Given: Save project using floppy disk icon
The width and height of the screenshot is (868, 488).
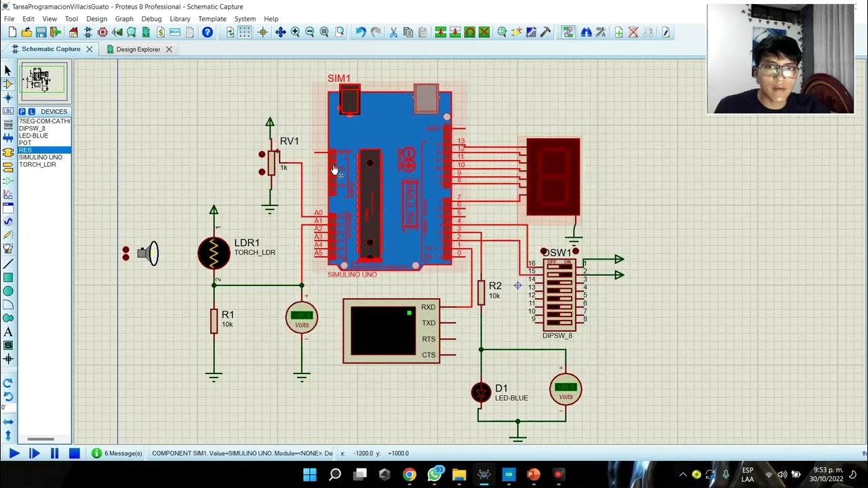Looking at the screenshot, I should click(x=41, y=32).
